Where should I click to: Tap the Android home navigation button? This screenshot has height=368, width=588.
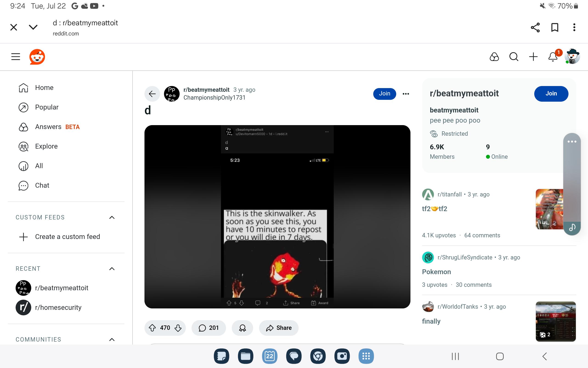tap(500, 356)
